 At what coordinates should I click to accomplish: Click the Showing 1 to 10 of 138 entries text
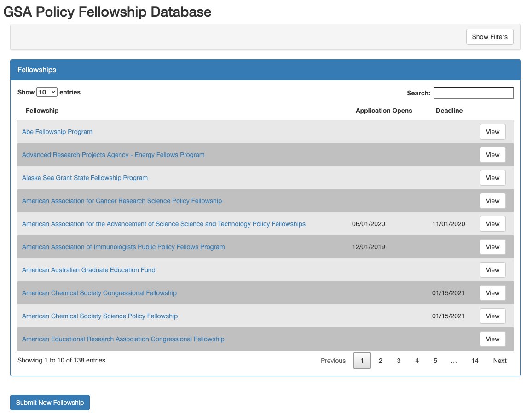pos(61,360)
